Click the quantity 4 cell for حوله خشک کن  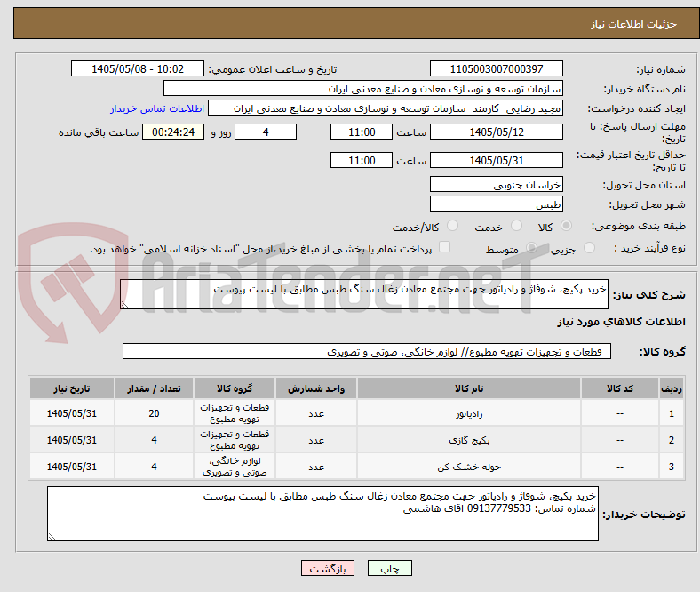(154, 467)
